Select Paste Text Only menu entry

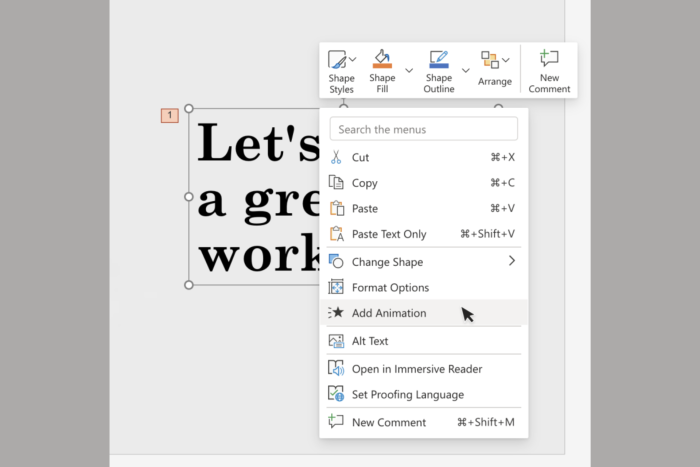click(424, 234)
